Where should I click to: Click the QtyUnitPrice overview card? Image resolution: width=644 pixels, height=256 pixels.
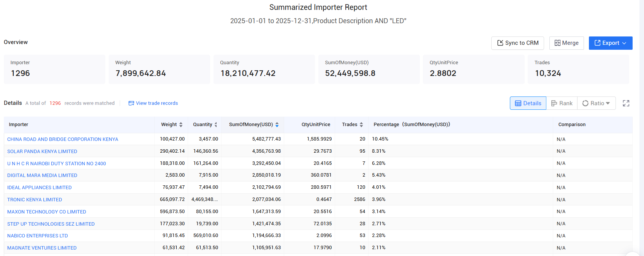[474, 69]
